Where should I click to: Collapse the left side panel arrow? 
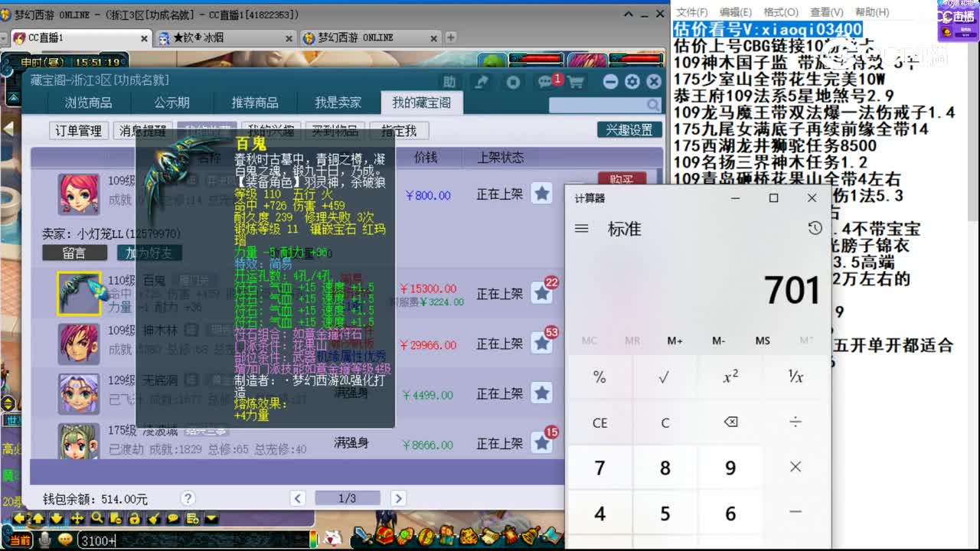(x=8, y=129)
